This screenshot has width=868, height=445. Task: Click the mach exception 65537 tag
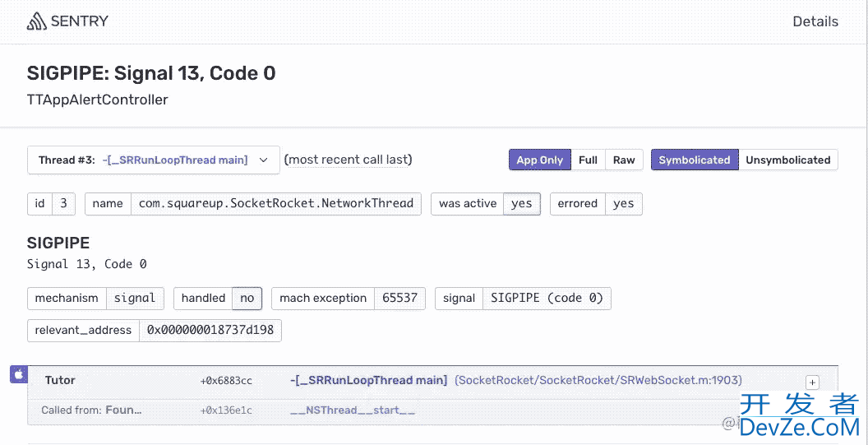pos(349,298)
